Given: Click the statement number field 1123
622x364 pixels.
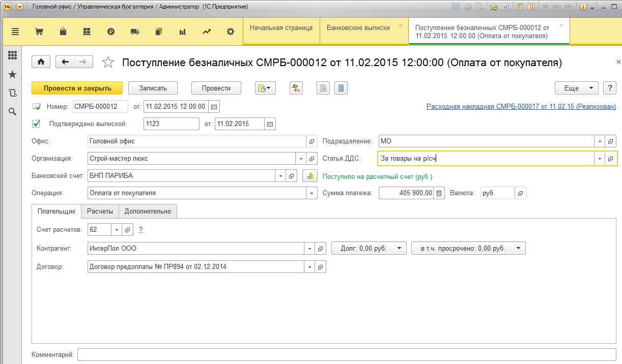Looking at the screenshot, I should click(172, 124).
